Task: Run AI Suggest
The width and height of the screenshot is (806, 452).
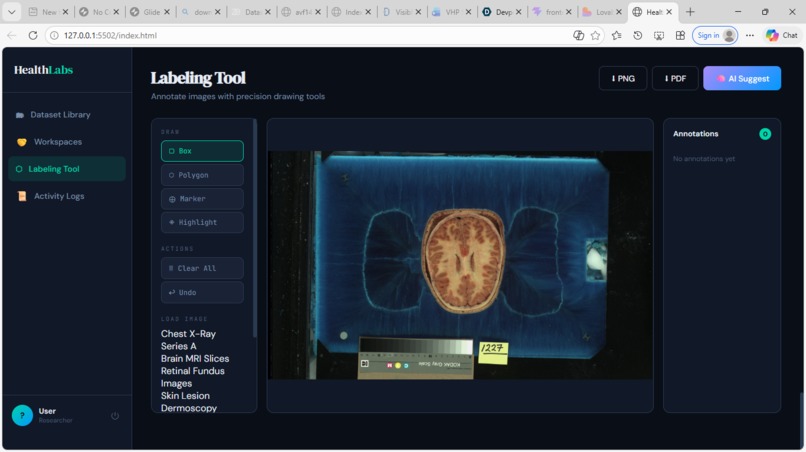Action: pyautogui.click(x=742, y=78)
